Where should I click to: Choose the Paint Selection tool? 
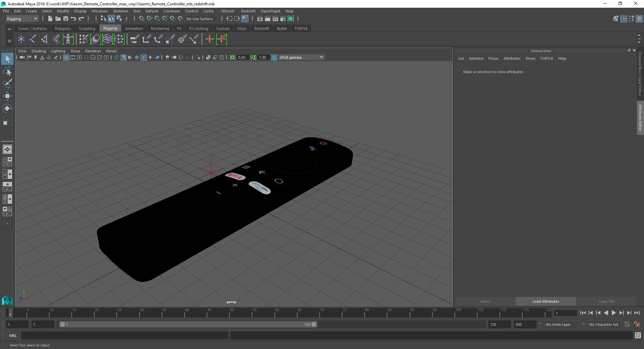(7, 84)
